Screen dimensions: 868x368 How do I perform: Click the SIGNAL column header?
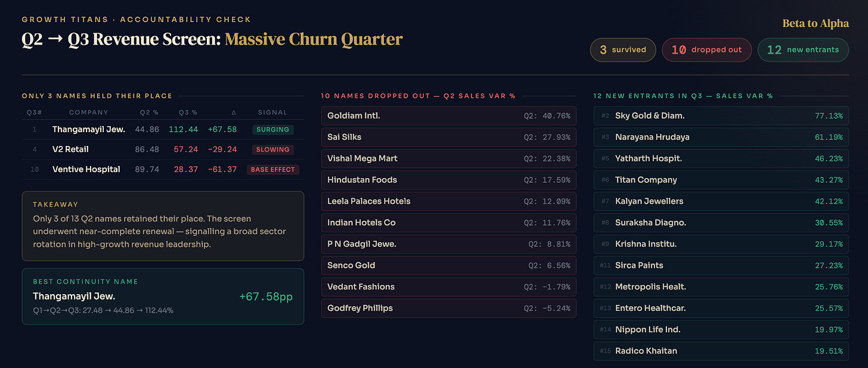tap(273, 112)
